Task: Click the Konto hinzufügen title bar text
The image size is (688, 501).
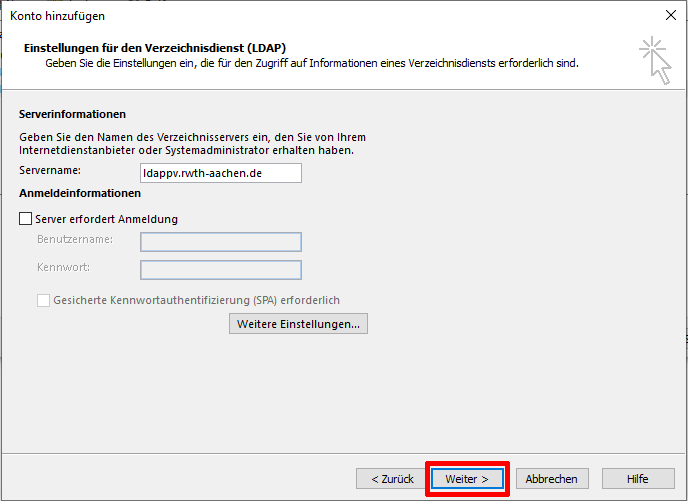Action: [x=57, y=15]
